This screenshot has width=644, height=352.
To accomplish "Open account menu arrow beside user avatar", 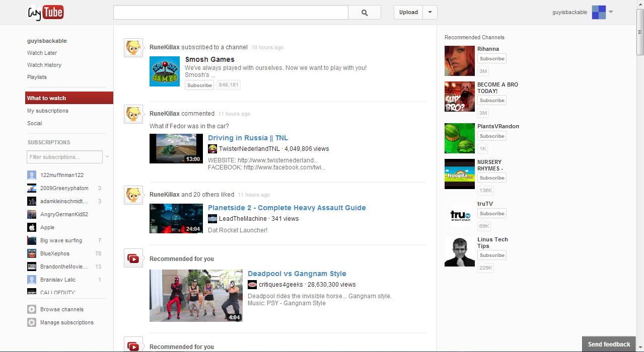I will pos(611,12).
